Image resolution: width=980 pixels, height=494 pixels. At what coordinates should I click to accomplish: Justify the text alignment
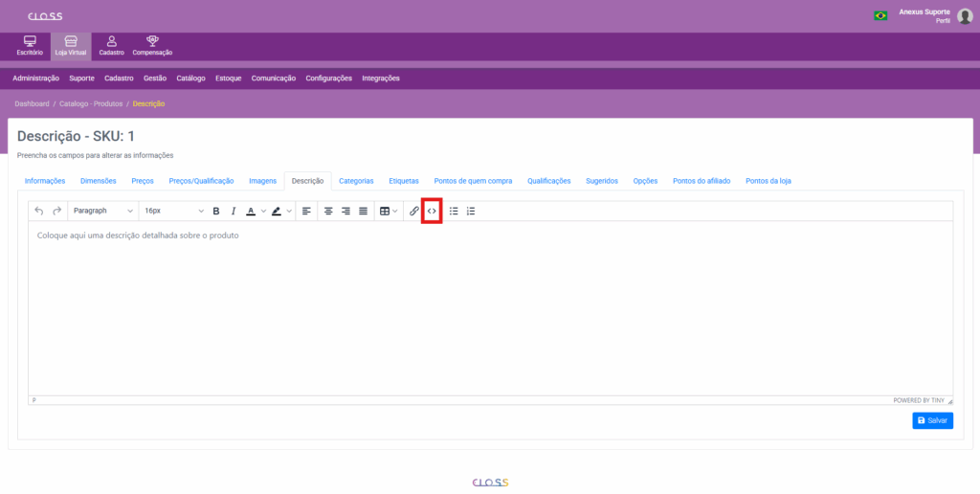pyautogui.click(x=363, y=211)
